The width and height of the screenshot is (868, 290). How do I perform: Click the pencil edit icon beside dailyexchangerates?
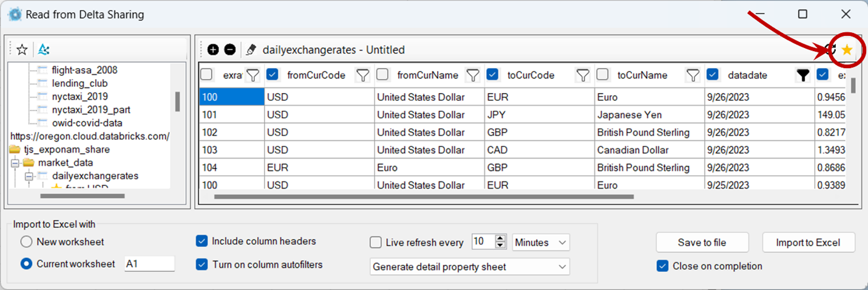[251, 50]
